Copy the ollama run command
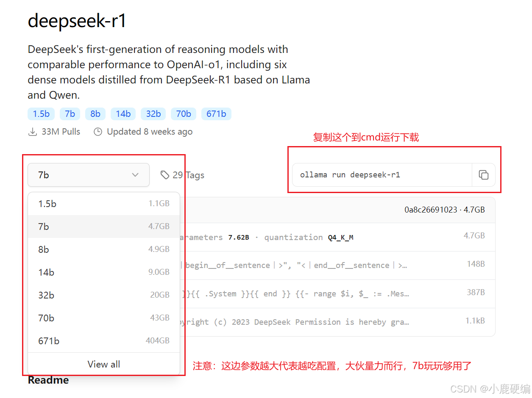Viewport: 532px width, 398px height. 484,175
